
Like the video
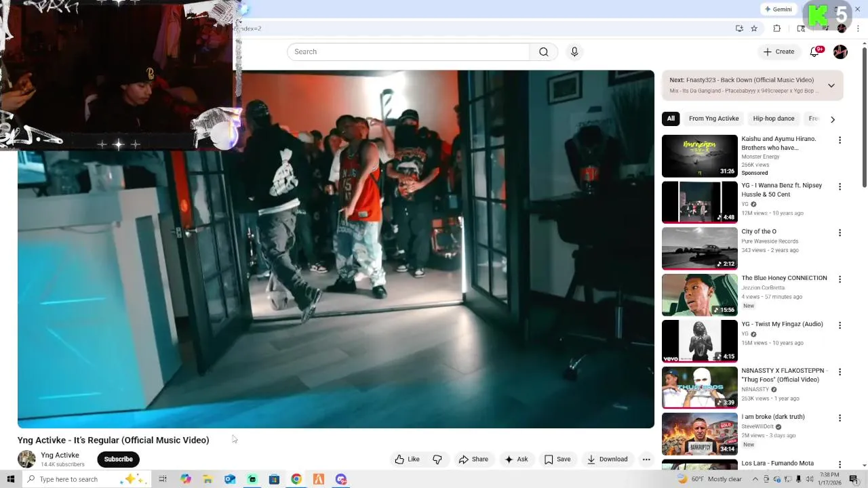tap(408, 459)
